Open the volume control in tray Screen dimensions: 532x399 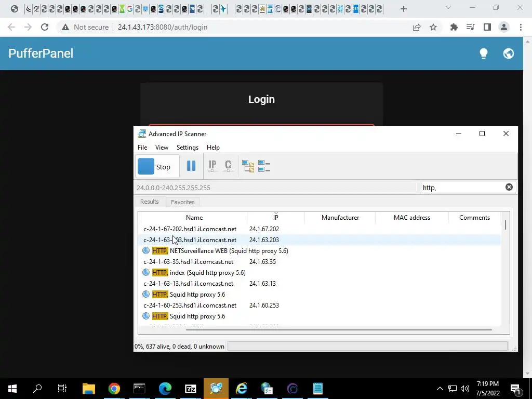pyautogui.click(x=465, y=389)
